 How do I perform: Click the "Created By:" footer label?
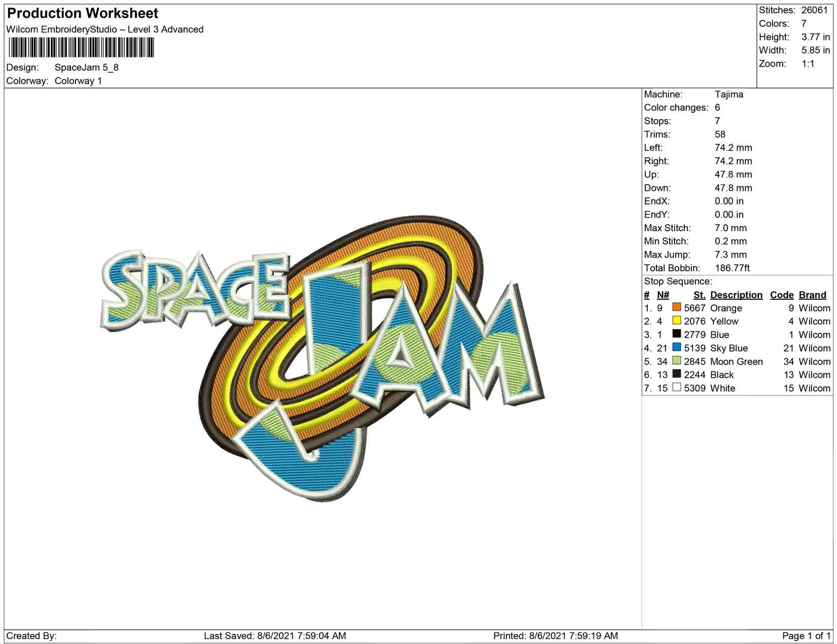(31, 636)
